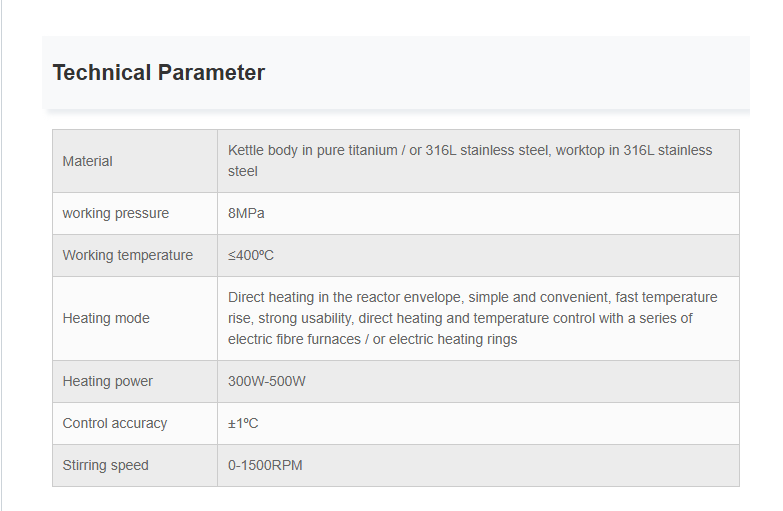Image resolution: width=783 pixels, height=511 pixels.
Task: Click the 300W-500W value cell
Action: pyautogui.click(x=478, y=381)
